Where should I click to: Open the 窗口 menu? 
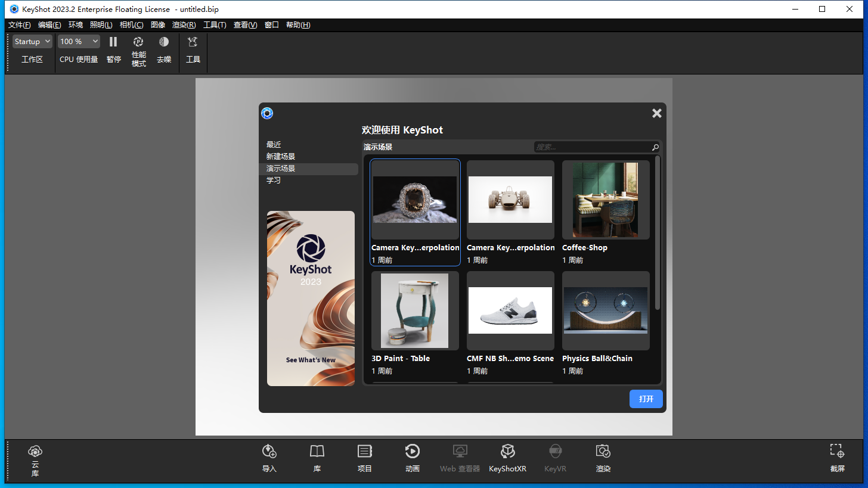pos(271,25)
